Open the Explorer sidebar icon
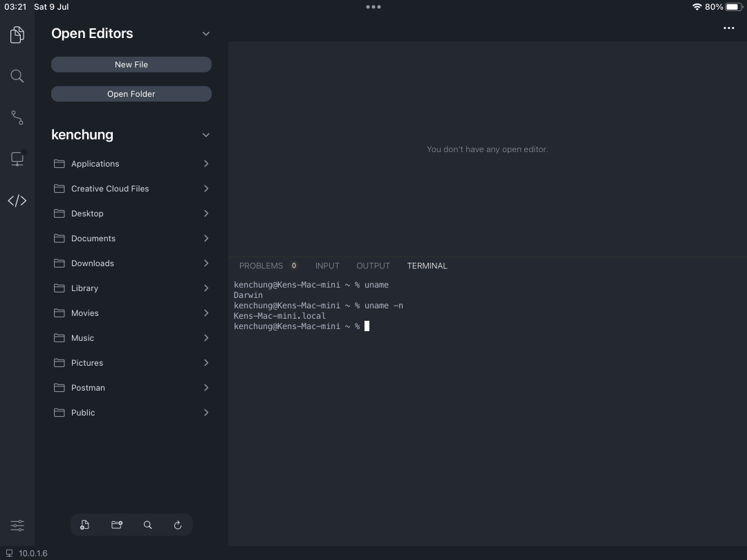This screenshot has width=747, height=560. click(x=17, y=35)
